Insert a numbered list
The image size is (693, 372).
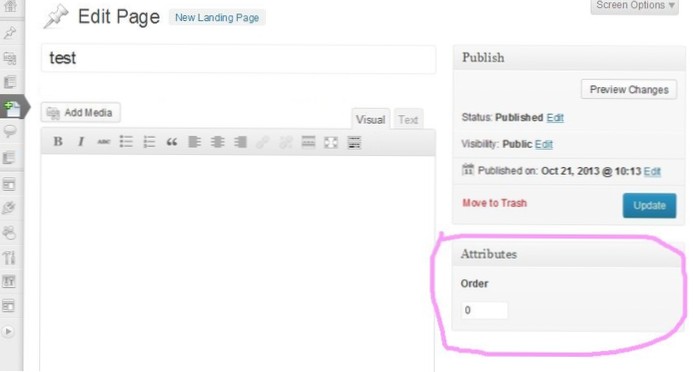[x=149, y=142]
